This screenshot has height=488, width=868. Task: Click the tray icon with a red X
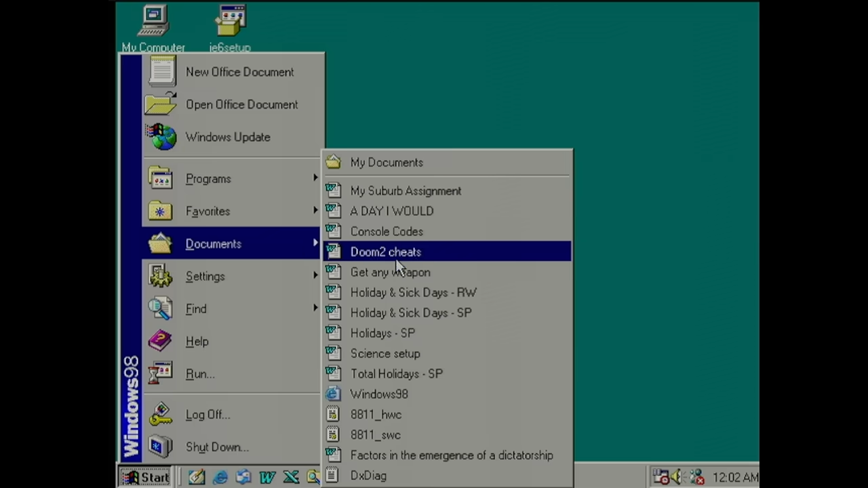click(696, 477)
